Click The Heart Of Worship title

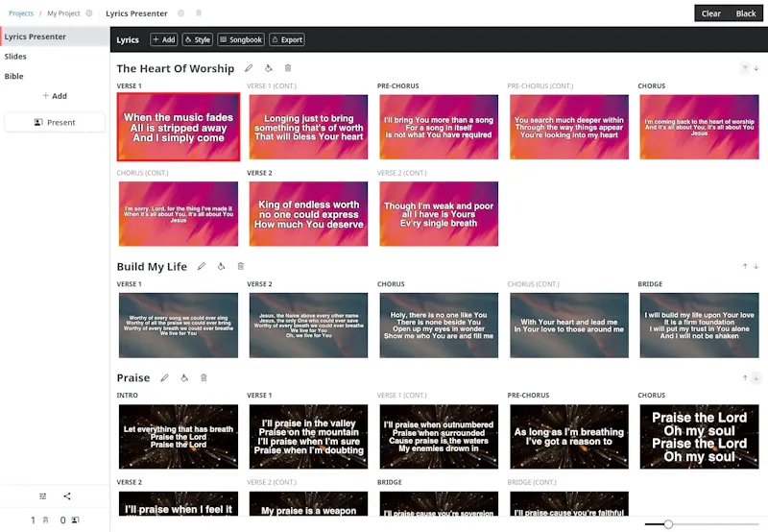point(176,68)
